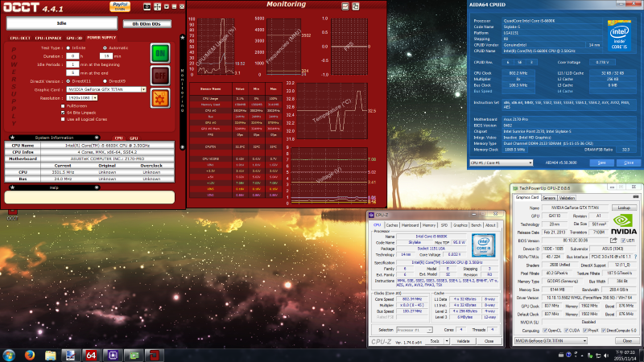Click star icon atop Monitoring sidebar
Screen dimensions: 644x362
(183, 37)
